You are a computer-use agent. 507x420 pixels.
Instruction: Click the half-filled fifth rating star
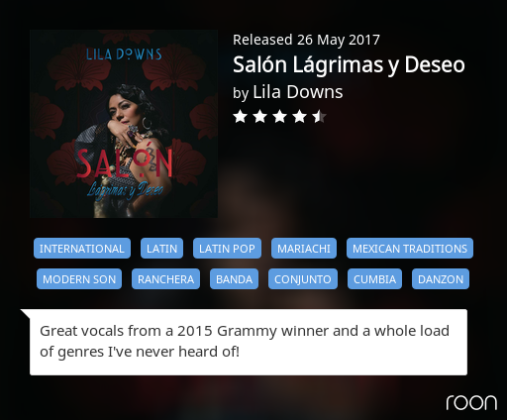319,117
